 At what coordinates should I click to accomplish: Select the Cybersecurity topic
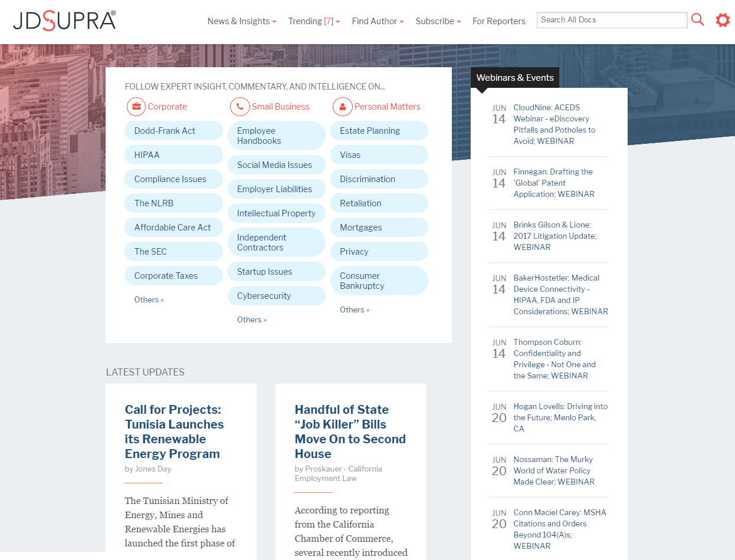point(277,296)
